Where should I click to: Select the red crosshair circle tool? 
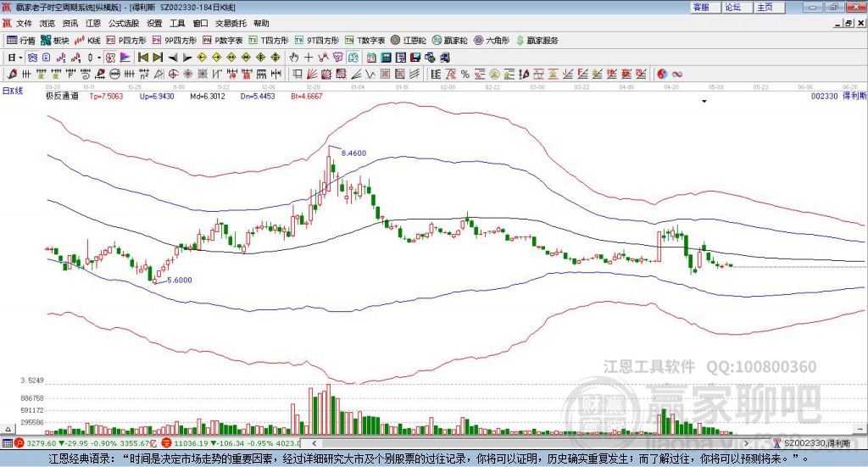pyautogui.click(x=173, y=74)
